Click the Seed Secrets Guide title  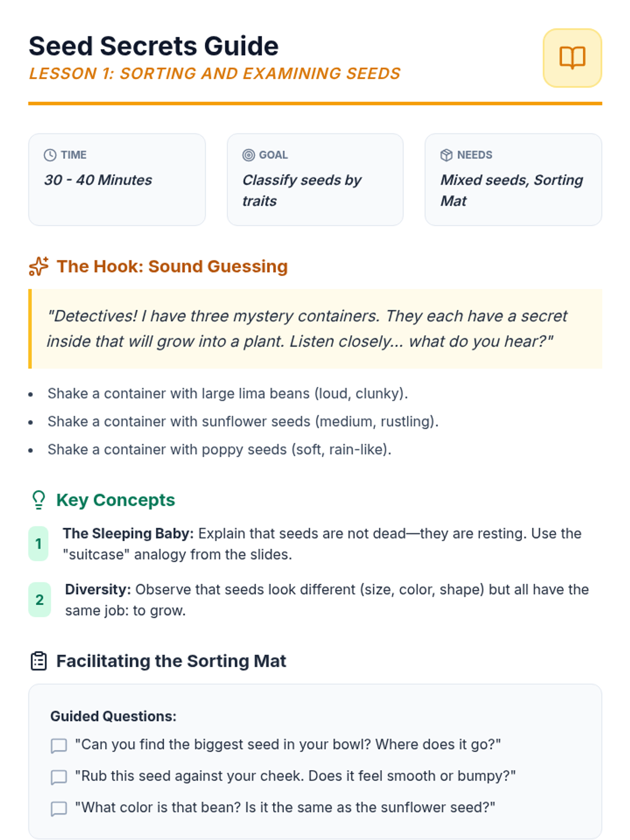(x=153, y=46)
